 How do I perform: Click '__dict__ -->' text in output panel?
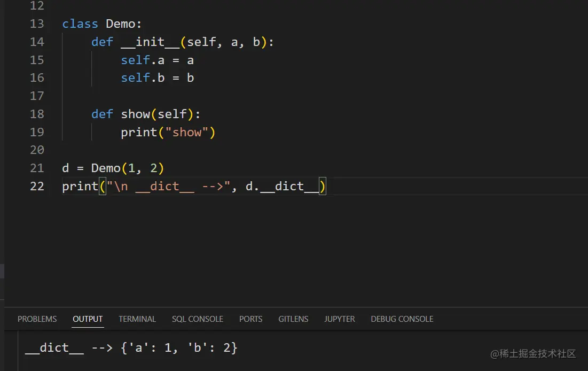point(69,348)
